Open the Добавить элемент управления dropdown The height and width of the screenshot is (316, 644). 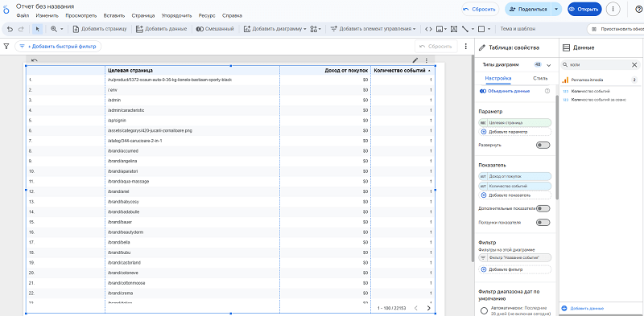tap(373, 29)
